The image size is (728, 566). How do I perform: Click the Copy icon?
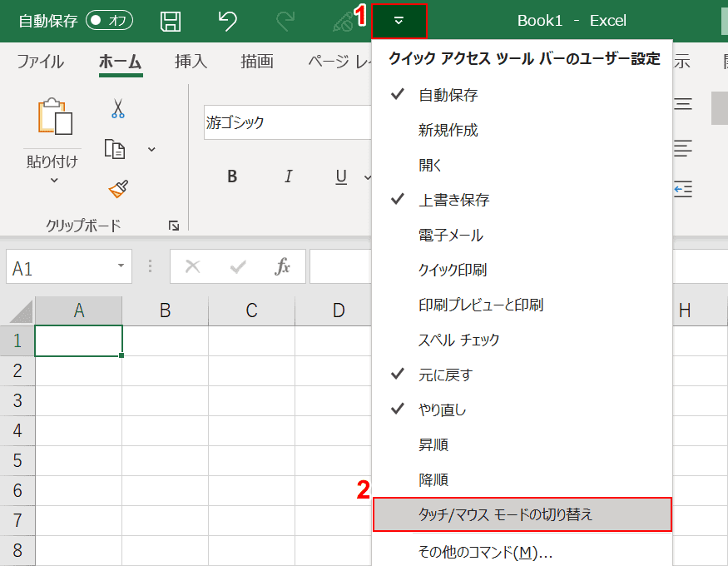pyautogui.click(x=115, y=149)
